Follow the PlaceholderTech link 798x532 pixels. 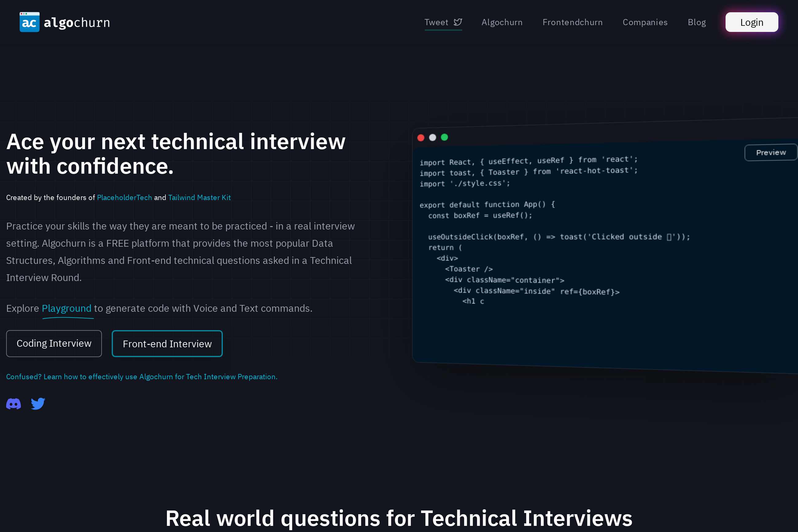tap(124, 198)
